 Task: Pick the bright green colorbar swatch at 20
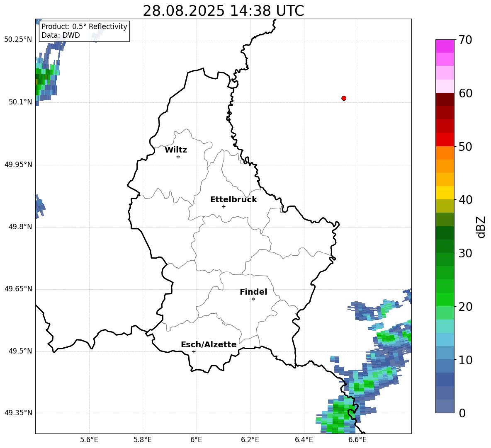click(445, 299)
